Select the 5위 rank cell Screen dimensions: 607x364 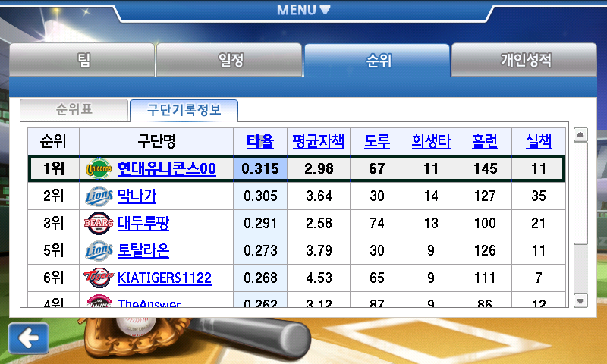(x=53, y=251)
